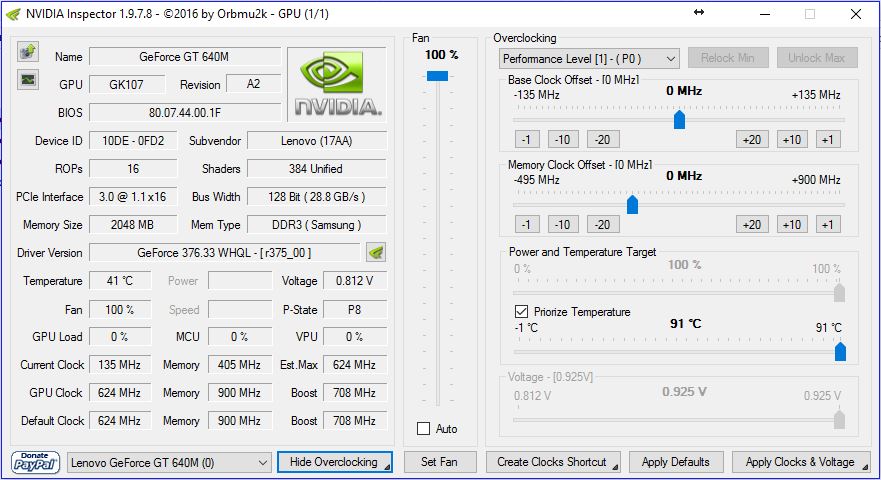Increase Base Clock Offset with +10 button
881x480 pixels.
tap(792, 139)
